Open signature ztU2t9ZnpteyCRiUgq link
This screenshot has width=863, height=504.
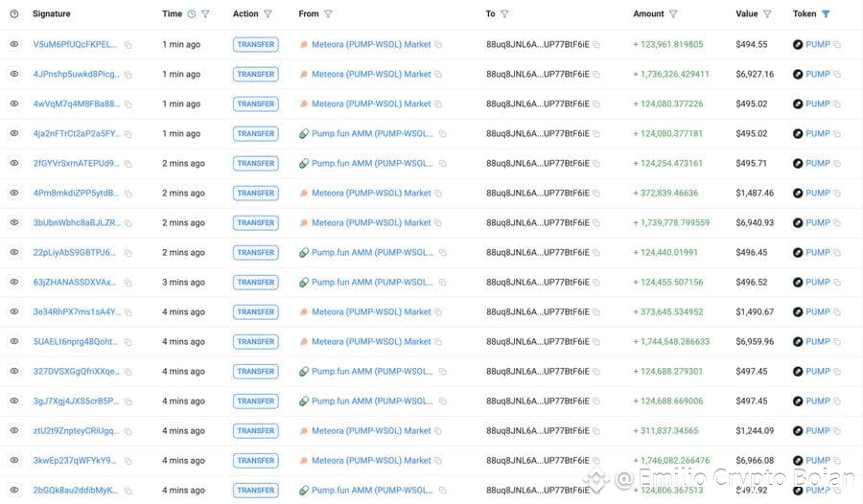76,431
